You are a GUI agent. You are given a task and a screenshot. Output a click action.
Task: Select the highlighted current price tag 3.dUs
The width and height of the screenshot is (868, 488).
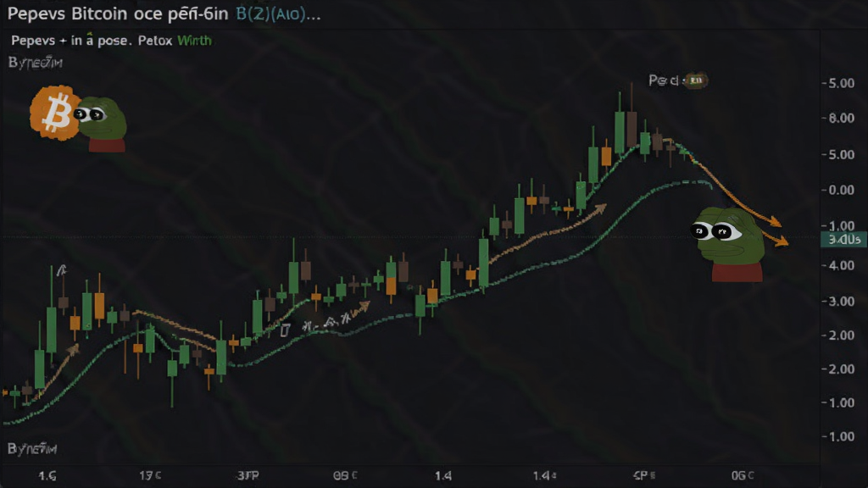pos(843,239)
